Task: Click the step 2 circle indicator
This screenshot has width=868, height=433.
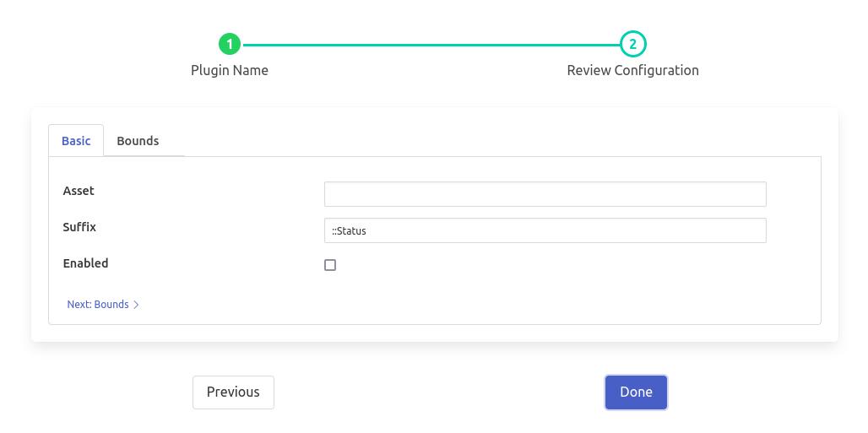Action: point(632,44)
